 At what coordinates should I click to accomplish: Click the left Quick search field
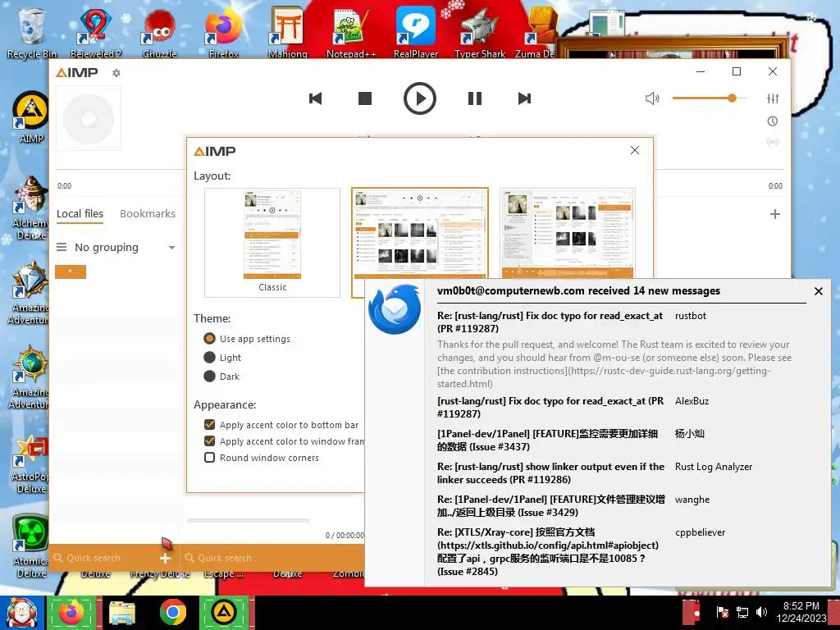click(x=104, y=558)
